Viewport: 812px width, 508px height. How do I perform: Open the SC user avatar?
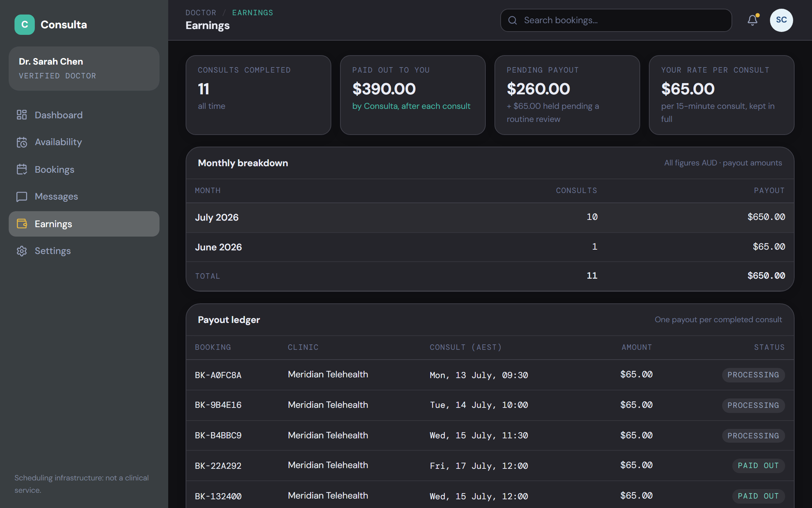tap(781, 20)
